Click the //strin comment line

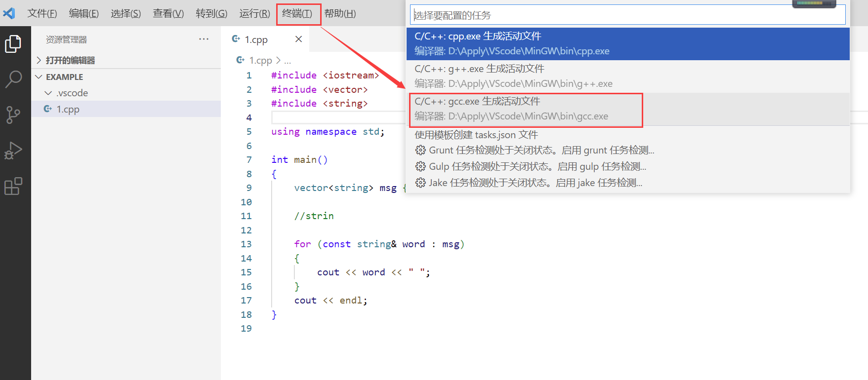tap(314, 216)
